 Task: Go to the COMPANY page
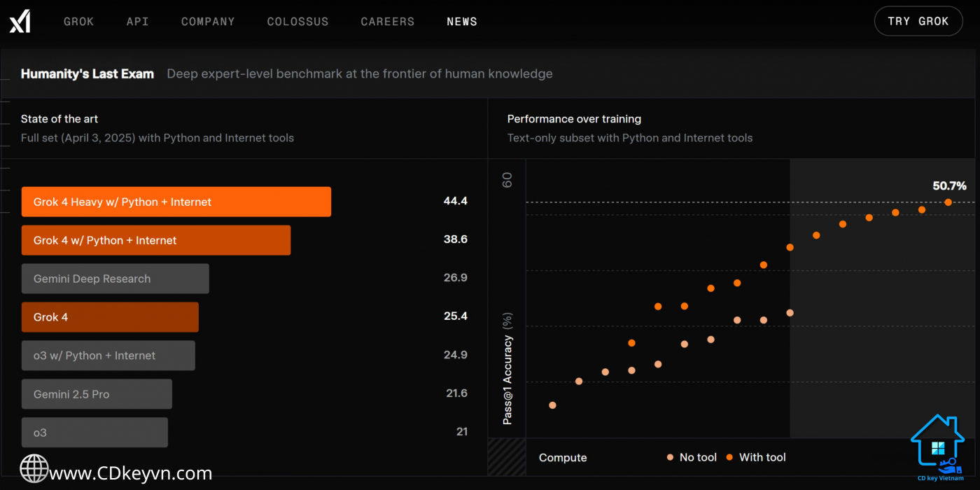pyautogui.click(x=208, y=22)
